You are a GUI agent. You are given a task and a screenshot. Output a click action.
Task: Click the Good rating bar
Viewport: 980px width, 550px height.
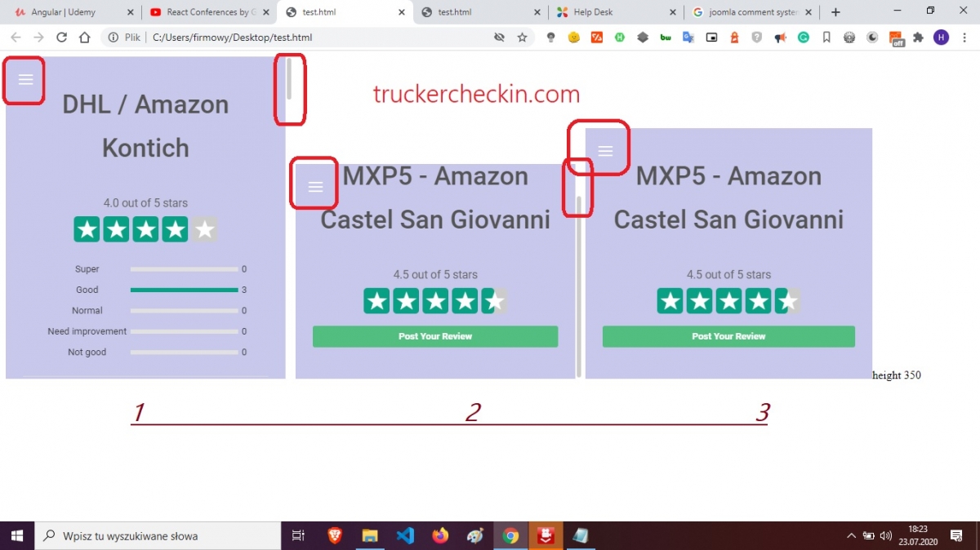point(184,290)
